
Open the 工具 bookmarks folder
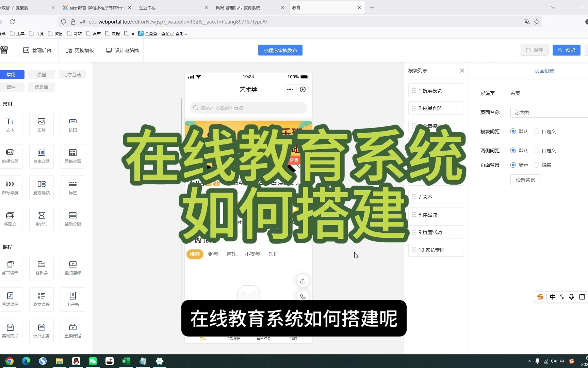[x=17, y=33]
